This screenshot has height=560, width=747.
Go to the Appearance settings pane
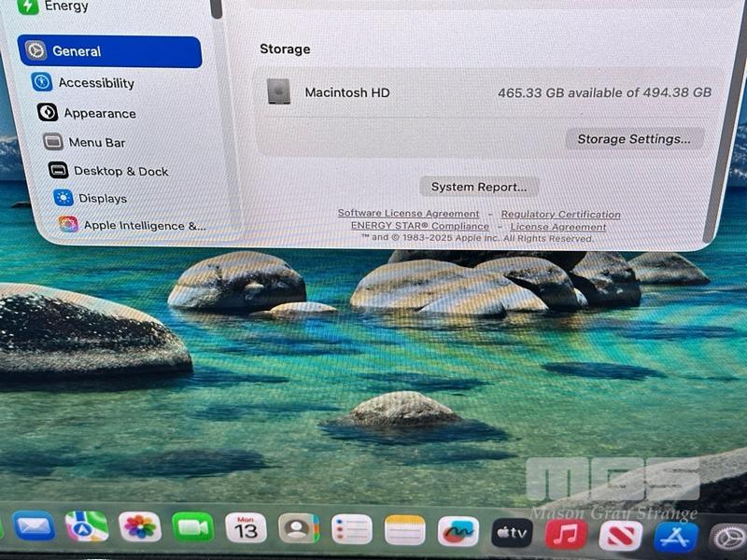coord(99,113)
